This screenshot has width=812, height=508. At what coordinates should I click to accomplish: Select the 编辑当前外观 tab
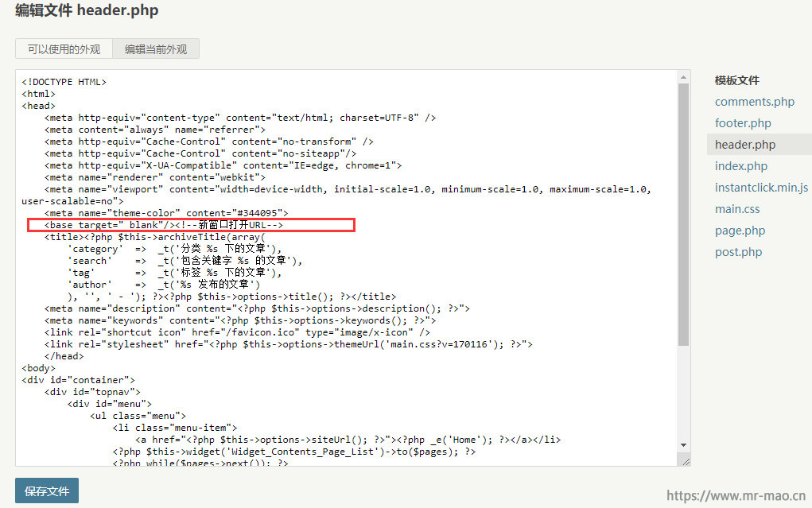(x=156, y=49)
